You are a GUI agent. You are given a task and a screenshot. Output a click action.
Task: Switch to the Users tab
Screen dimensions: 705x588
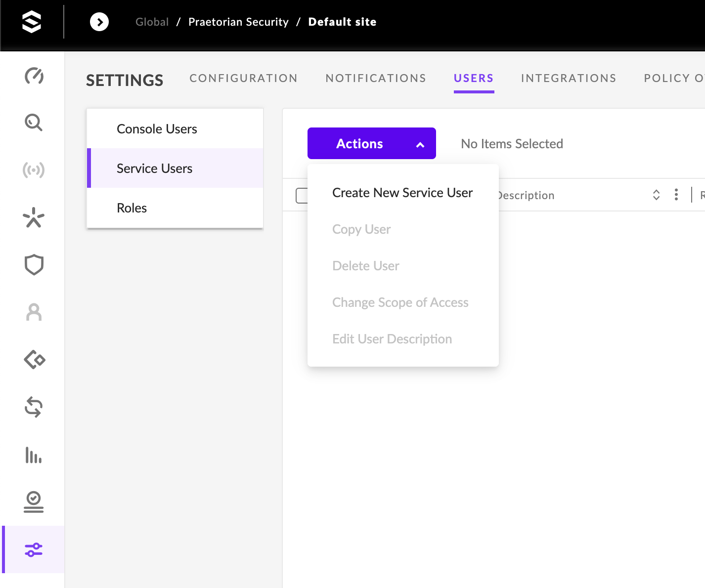pyautogui.click(x=474, y=78)
